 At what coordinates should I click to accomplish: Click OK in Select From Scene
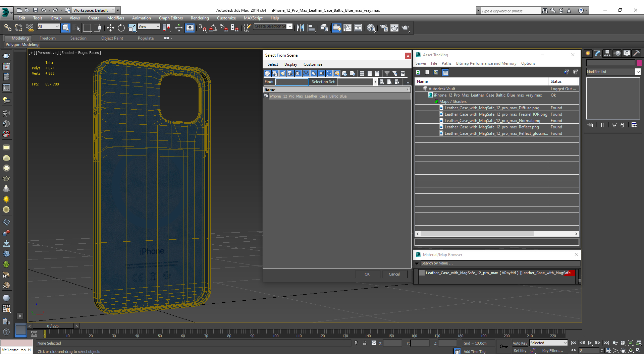(367, 274)
